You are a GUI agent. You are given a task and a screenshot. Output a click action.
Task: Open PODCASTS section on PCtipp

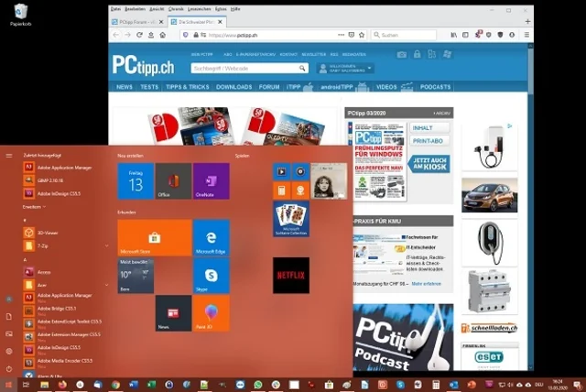436,87
